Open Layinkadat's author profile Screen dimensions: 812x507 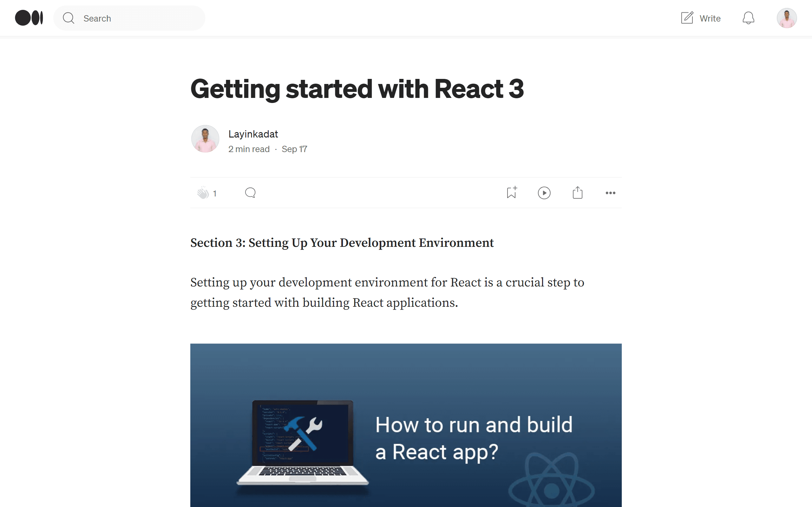click(253, 133)
